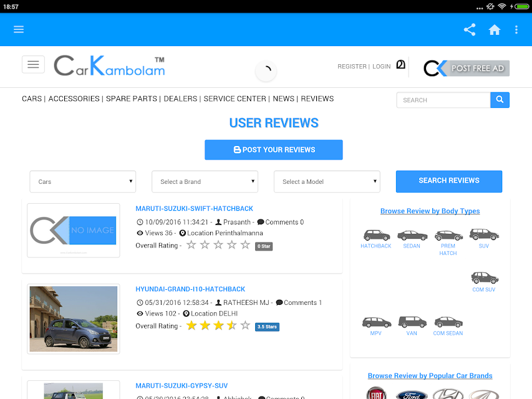Screen dimensions: 532x399
Task: Browse reviews by Com Sedan body type
Action: point(448,325)
